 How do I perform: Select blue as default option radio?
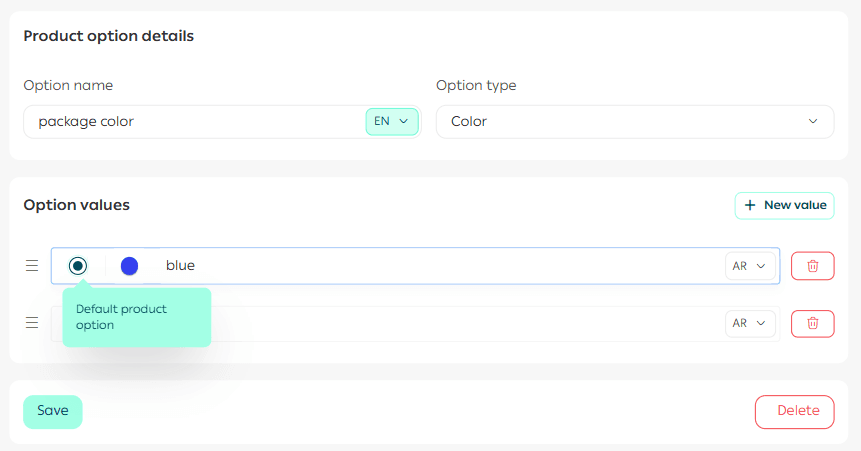point(78,266)
